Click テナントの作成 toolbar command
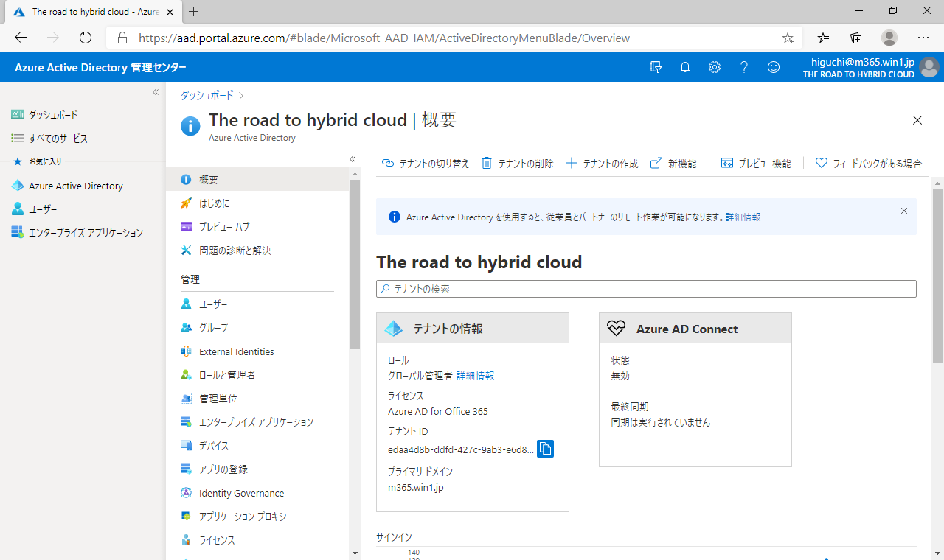 coord(602,164)
